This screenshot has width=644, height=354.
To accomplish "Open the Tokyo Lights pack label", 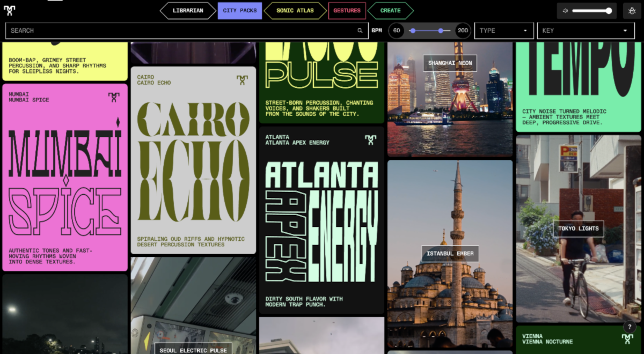I will pyautogui.click(x=578, y=228).
